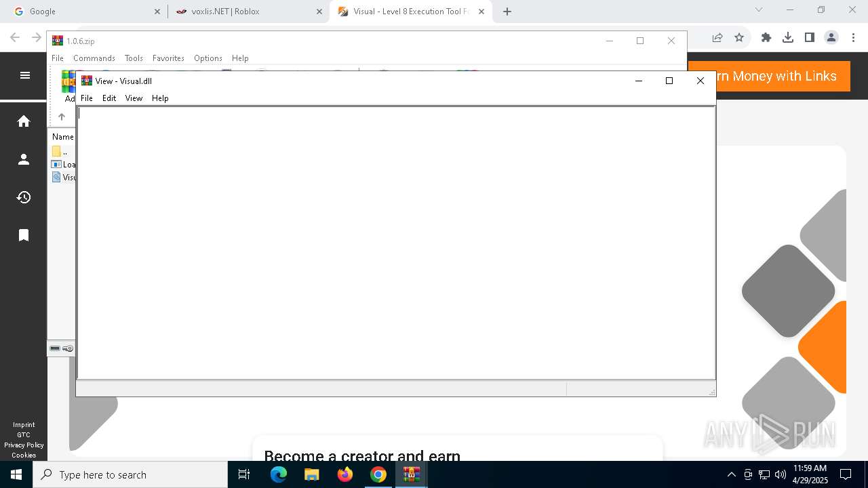Screen dimensions: 868x488
Task: Open the Cookies link
Action: click(24, 455)
